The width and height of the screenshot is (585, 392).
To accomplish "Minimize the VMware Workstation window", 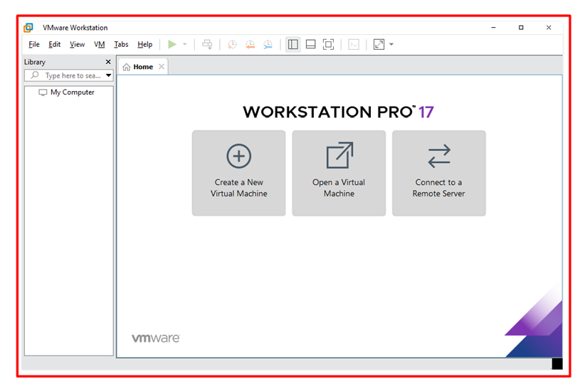I will [x=493, y=28].
